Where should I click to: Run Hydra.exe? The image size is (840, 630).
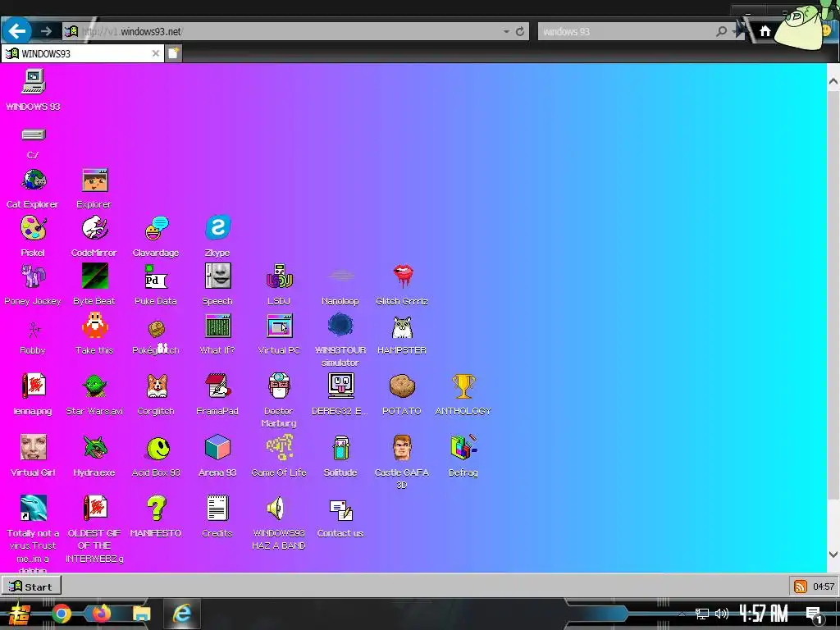pyautogui.click(x=95, y=447)
